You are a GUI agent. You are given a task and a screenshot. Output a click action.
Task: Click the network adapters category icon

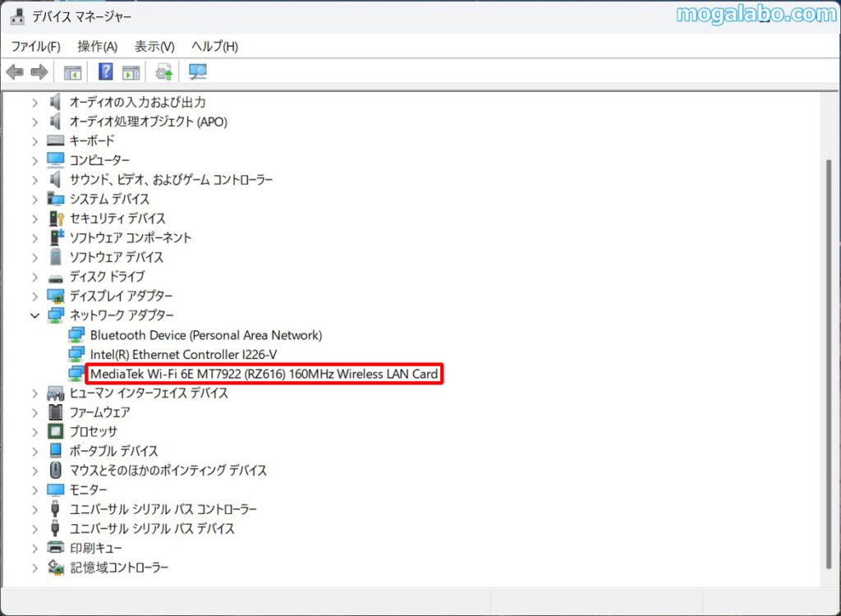56,315
